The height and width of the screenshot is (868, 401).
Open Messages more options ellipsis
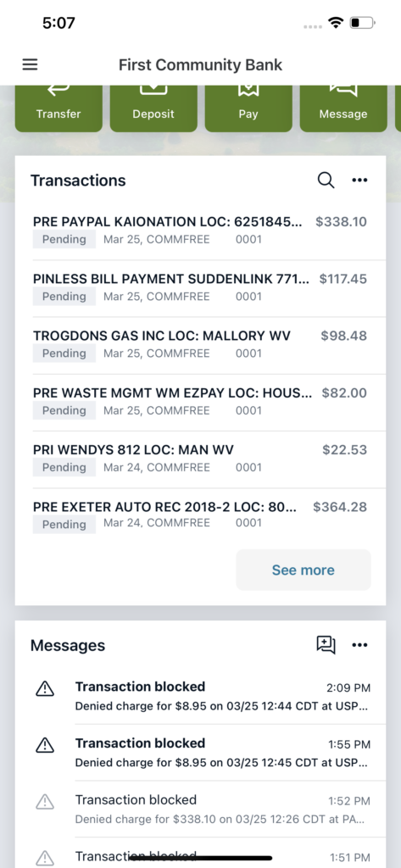[x=360, y=645]
